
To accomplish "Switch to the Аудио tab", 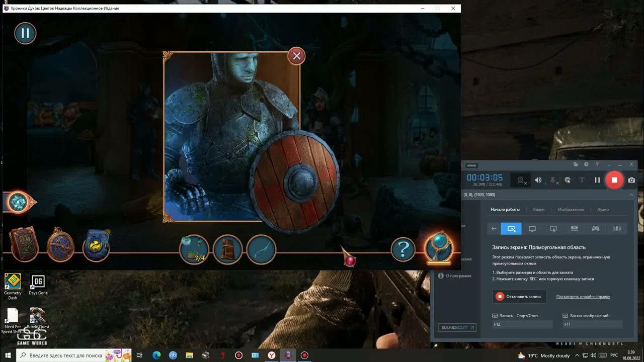I will 603,209.
